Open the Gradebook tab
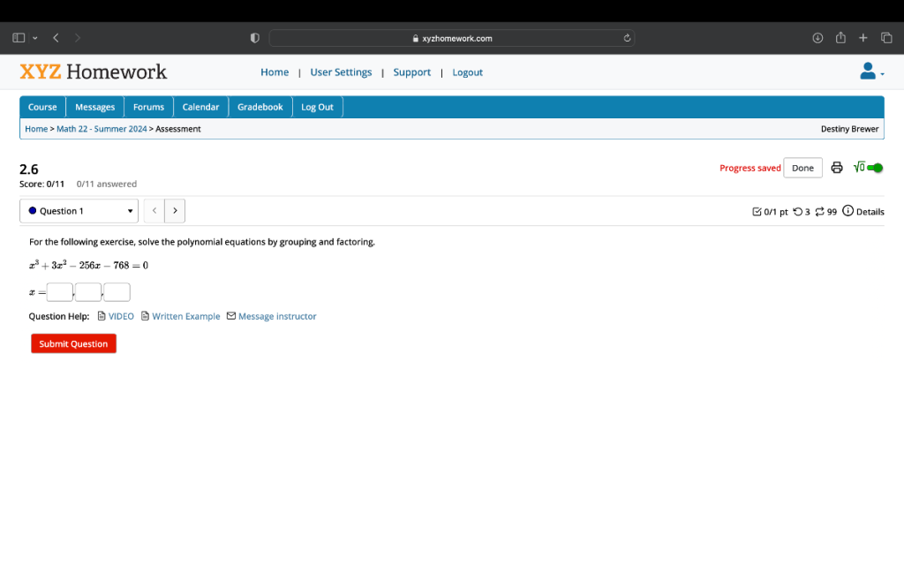The image size is (904, 588). (260, 107)
